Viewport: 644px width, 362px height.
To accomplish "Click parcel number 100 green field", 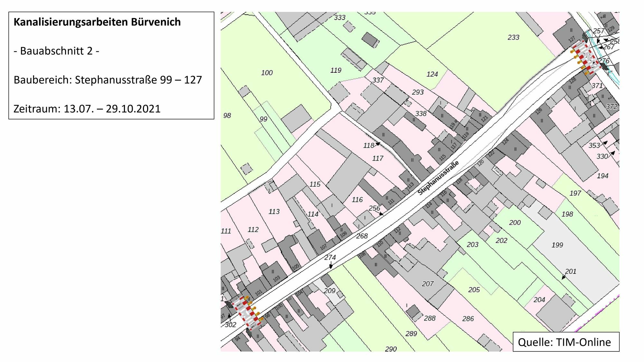I will tap(267, 73).
